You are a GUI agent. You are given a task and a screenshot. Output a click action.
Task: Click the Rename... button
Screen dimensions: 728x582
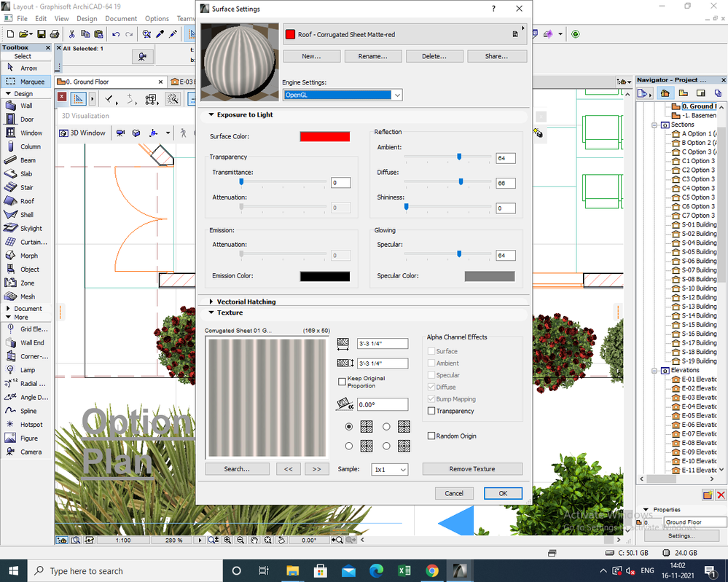click(372, 56)
